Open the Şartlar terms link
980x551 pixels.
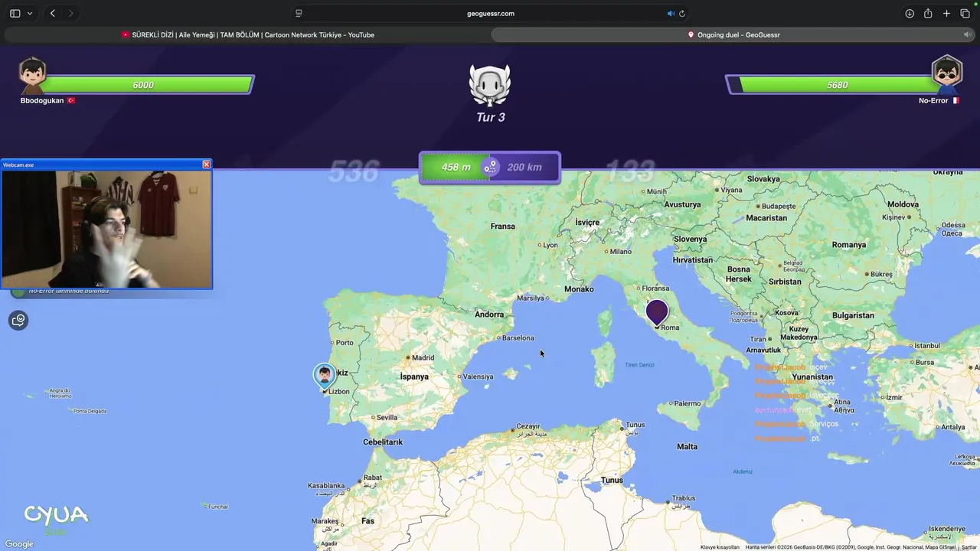(x=969, y=547)
